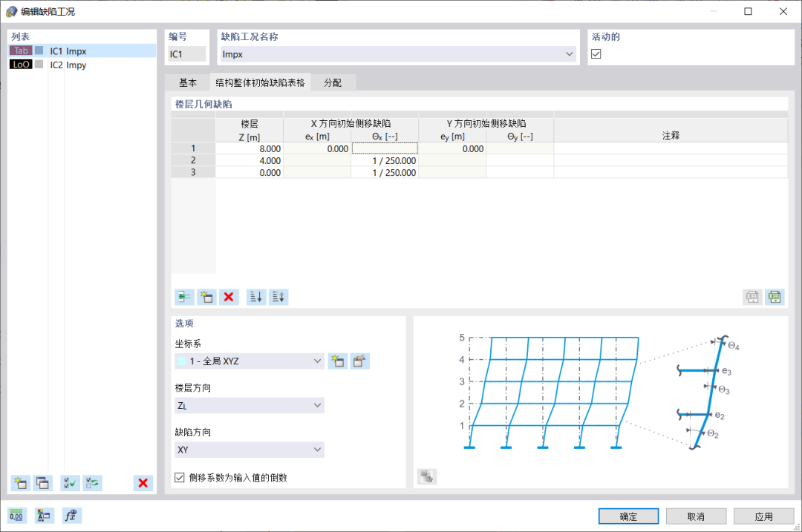Viewport: 802px width, 532px height.
Task: Open imperfection direction XY dropdown
Action: click(317, 450)
